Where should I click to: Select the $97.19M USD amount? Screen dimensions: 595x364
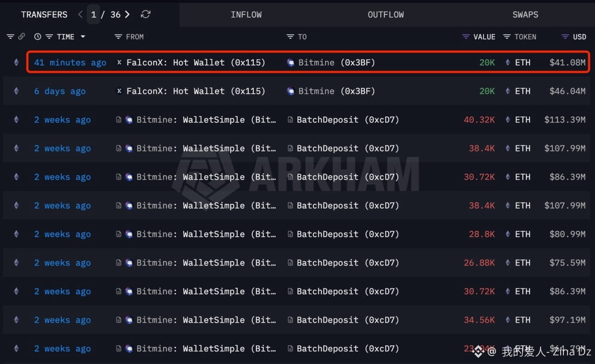(568, 320)
